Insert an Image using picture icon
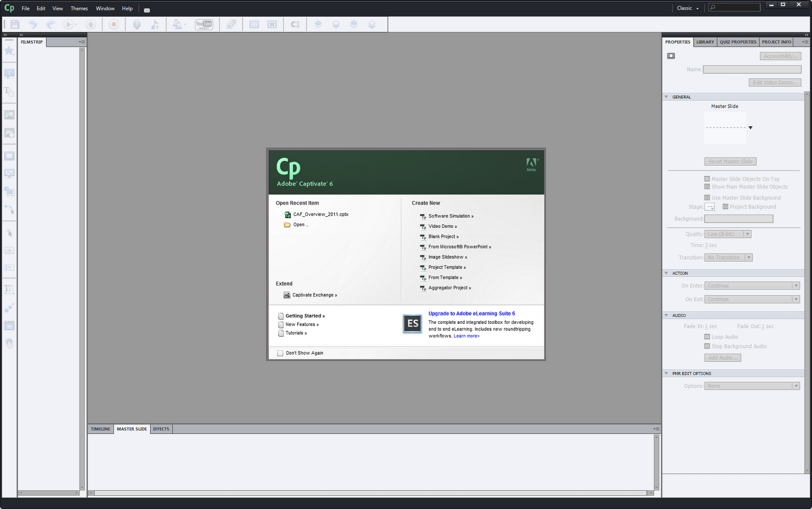This screenshot has width=812, height=509. tap(9, 115)
